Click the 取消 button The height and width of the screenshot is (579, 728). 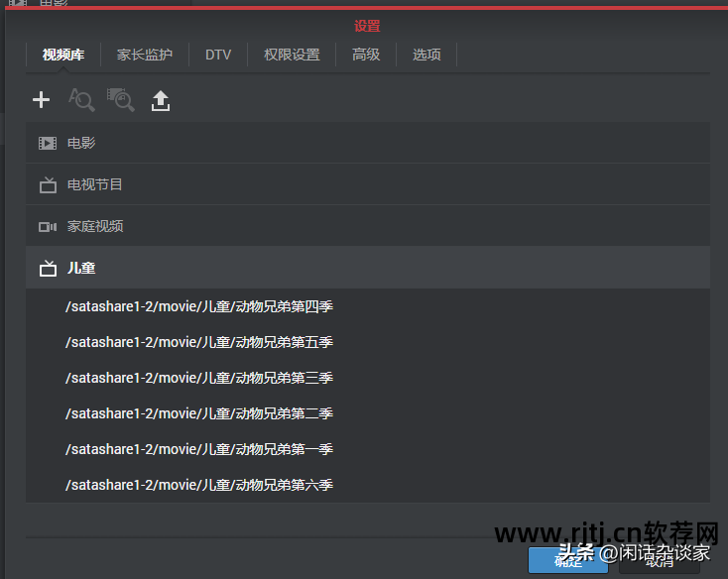[660, 560]
